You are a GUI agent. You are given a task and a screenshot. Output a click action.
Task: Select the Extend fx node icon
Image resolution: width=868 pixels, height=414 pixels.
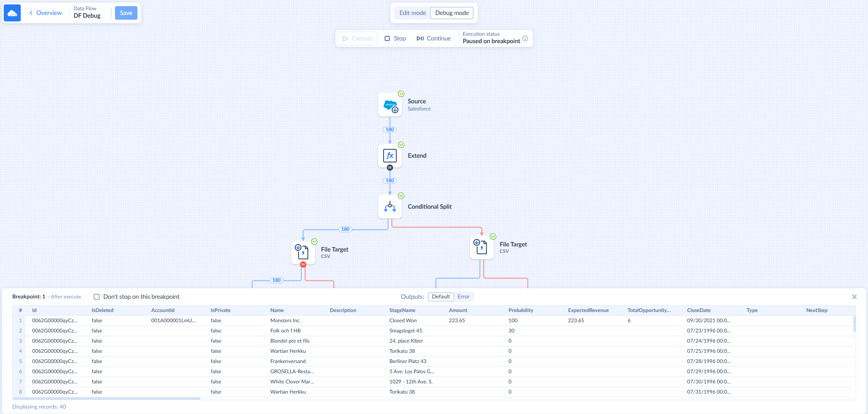(390, 156)
